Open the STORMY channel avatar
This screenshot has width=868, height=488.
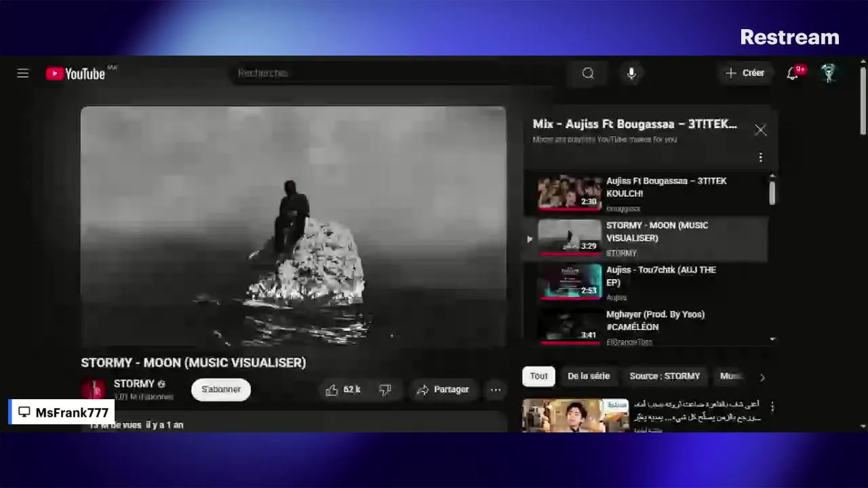[x=94, y=389]
